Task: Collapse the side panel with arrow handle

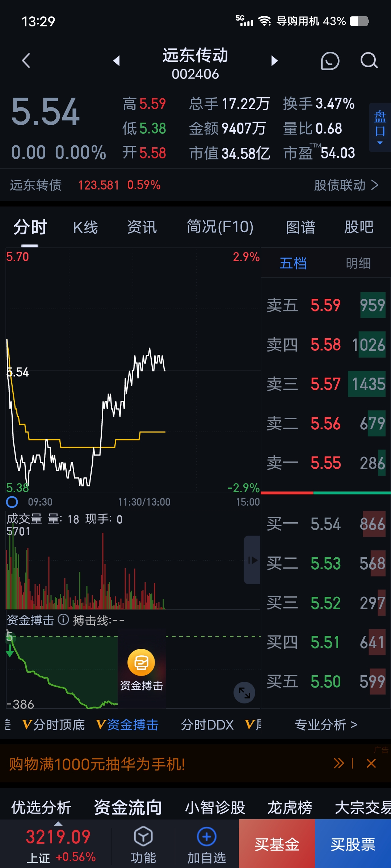Action: (252, 560)
